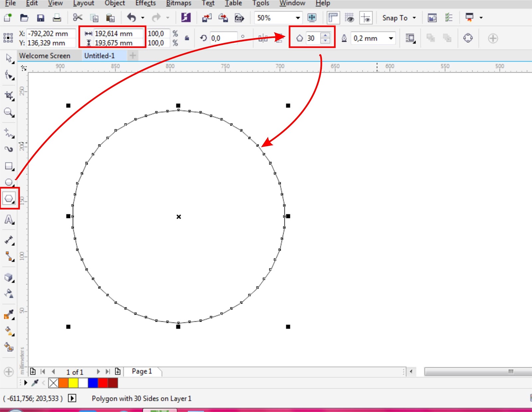Screen dimensions: 532x412
Task: Pick the Crop tool
Action: click(x=9, y=96)
